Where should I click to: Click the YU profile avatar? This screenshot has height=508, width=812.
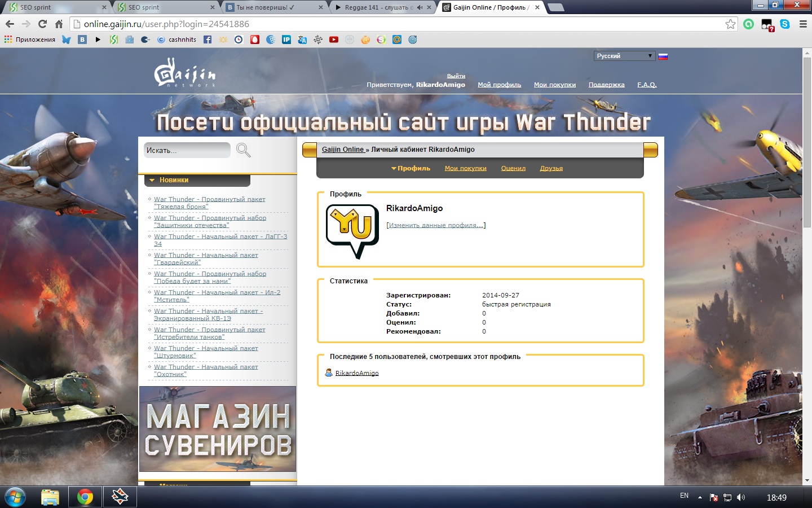point(353,231)
